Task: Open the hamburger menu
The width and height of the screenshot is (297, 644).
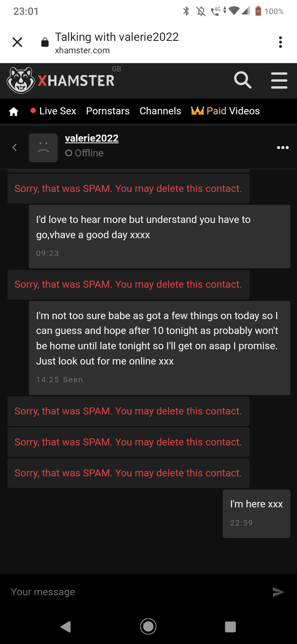Action: pyautogui.click(x=279, y=80)
